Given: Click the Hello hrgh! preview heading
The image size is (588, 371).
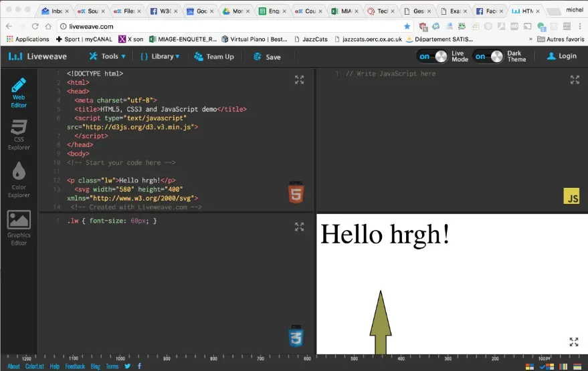Looking at the screenshot, I should (385, 235).
